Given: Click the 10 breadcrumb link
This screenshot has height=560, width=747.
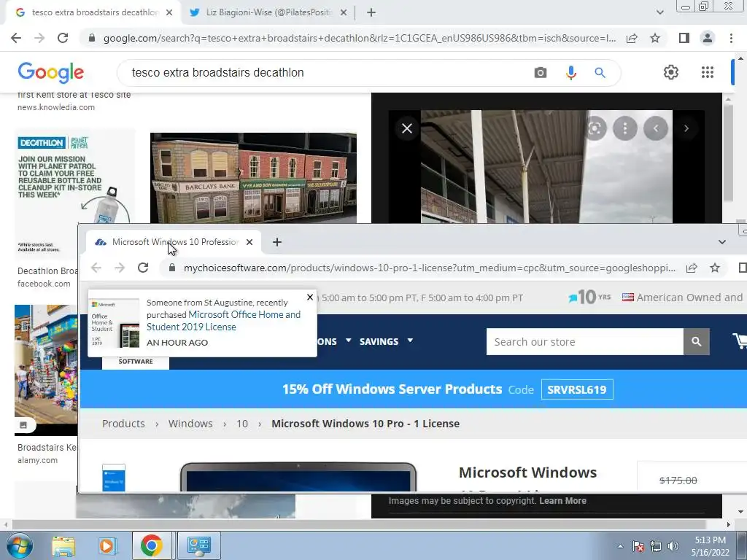Looking at the screenshot, I should (x=242, y=424).
